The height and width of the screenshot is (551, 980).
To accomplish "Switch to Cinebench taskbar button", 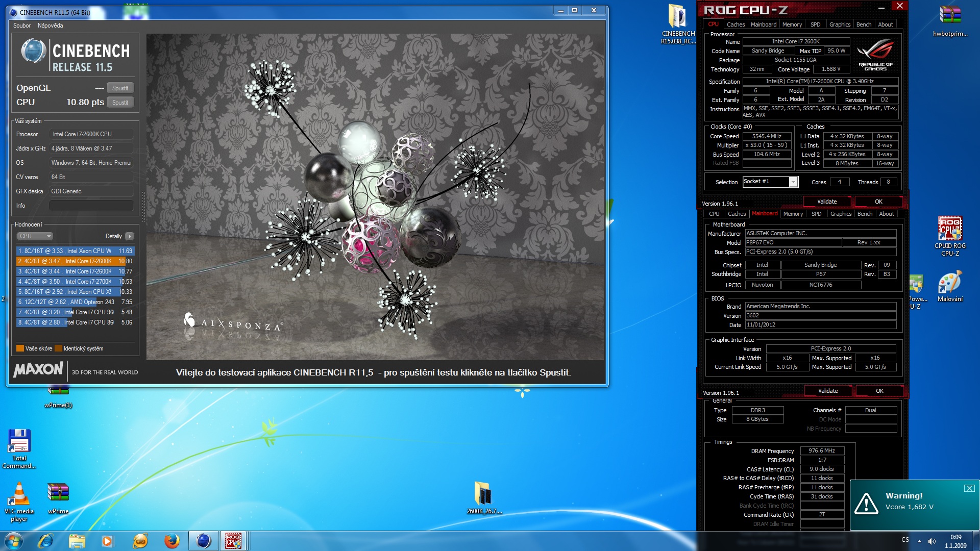I will [x=203, y=541].
